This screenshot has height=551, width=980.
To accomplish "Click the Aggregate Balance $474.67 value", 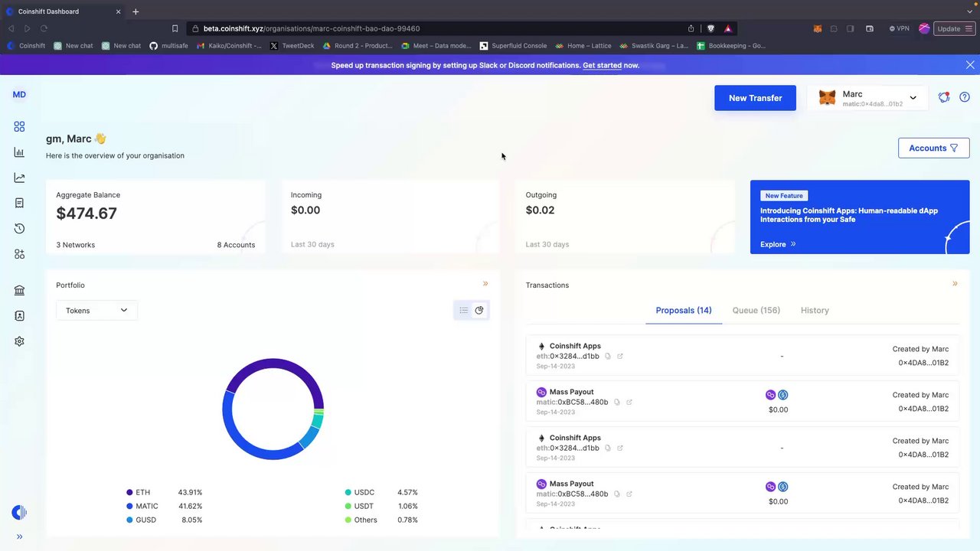I will pyautogui.click(x=87, y=213).
